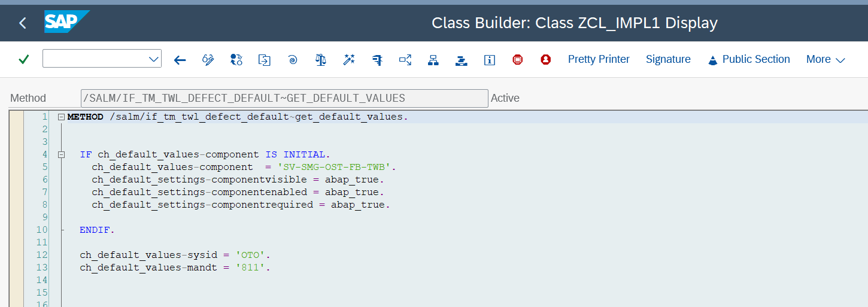This screenshot has height=307, width=868.
Task: Expand the More menu
Action: click(x=825, y=59)
